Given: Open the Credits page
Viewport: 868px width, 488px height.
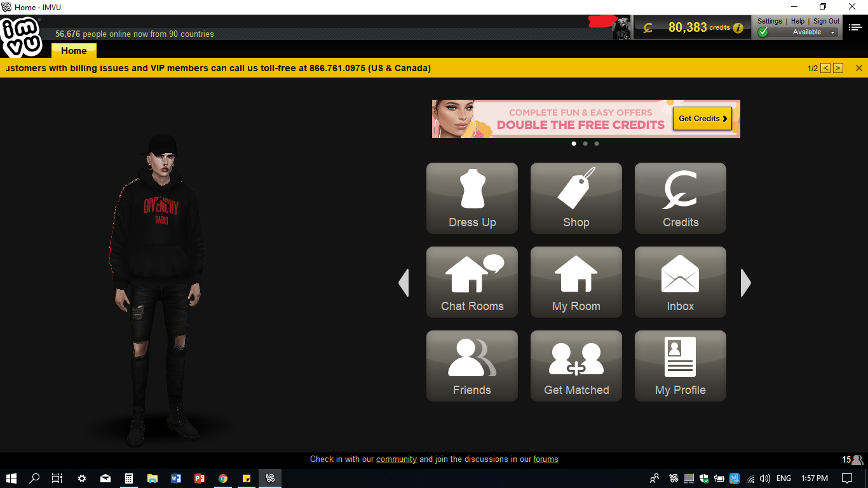Looking at the screenshot, I should 680,198.
